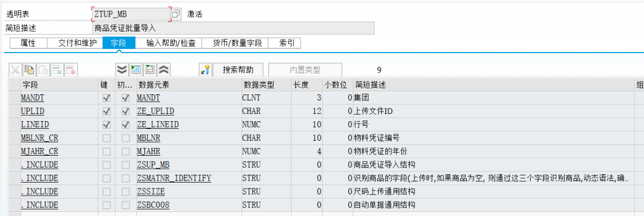Select the row header for MANDT row

point(15,98)
